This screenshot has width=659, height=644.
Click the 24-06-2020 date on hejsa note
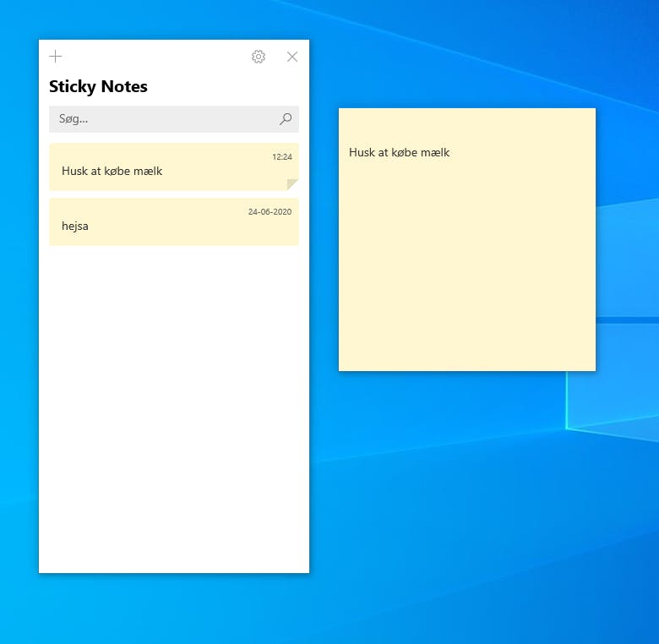pos(270,212)
